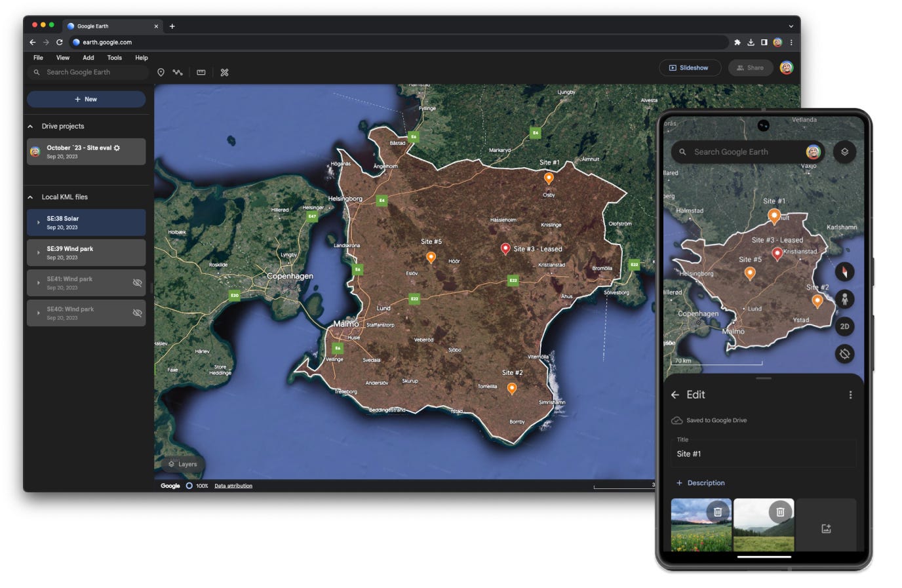
Task: Click the browser downloads icon
Action: (x=751, y=42)
